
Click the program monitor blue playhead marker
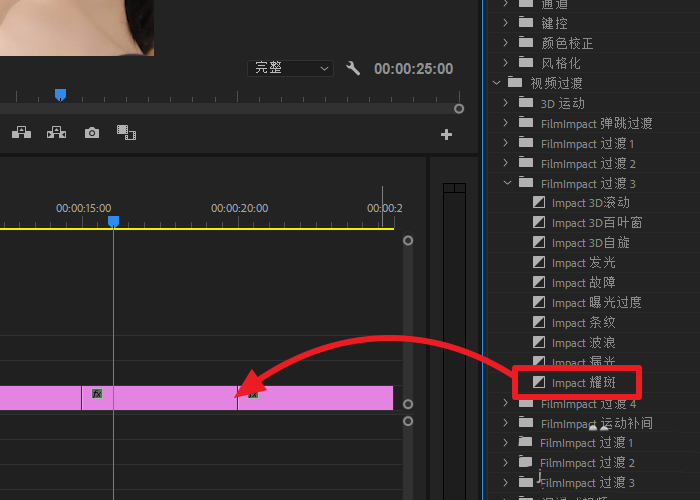tap(60, 95)
